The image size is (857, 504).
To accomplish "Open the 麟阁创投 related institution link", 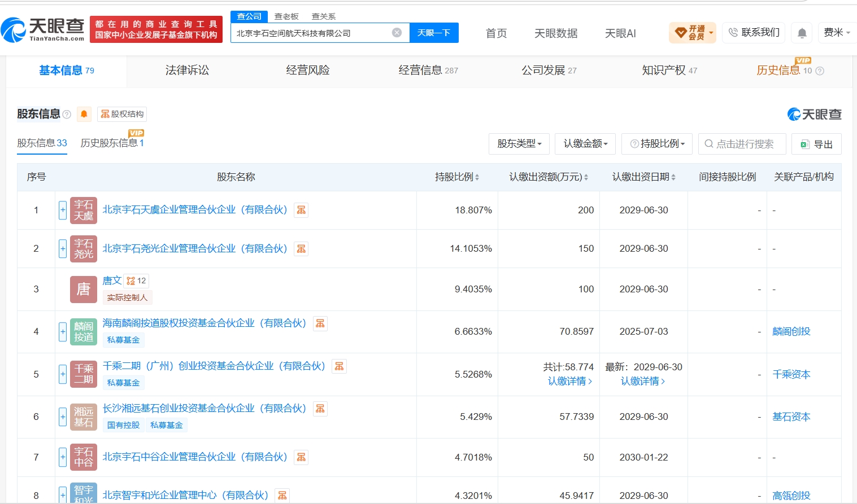I will (x=791, y=332).
